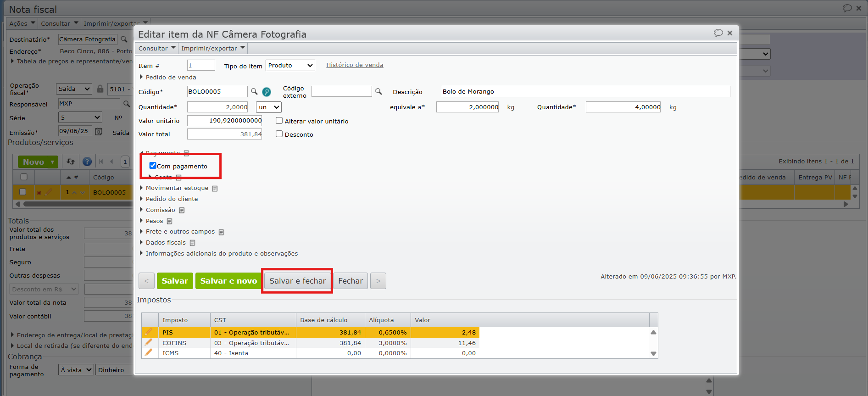Enable Alterar valor unitário checkbox
The image size is (868, 396).
tap(279, 121)
